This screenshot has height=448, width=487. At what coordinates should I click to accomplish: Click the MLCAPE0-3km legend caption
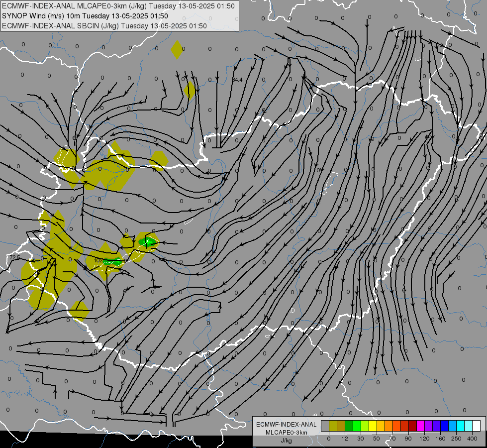click(287, 433)
